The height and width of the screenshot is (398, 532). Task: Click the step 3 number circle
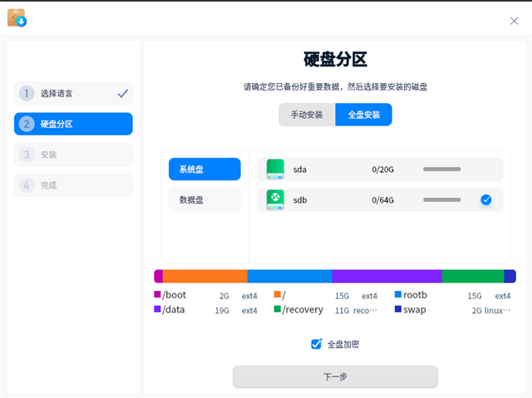point(27,155)
